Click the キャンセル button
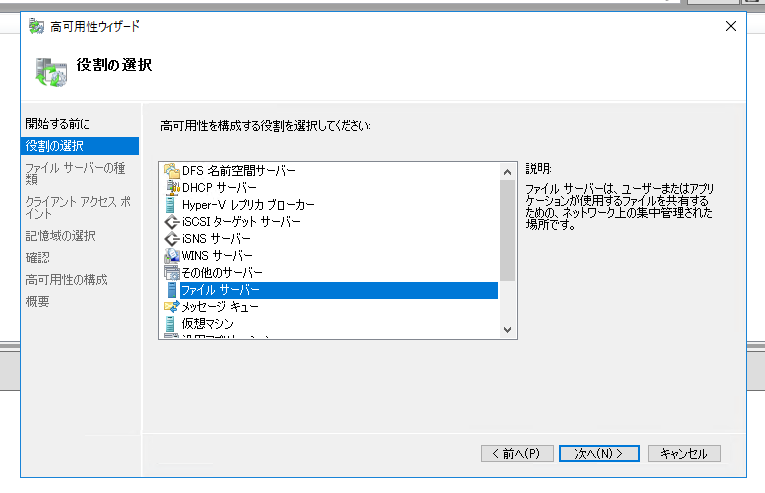This screenshot has width=765, height=493. tap(684, 453)
